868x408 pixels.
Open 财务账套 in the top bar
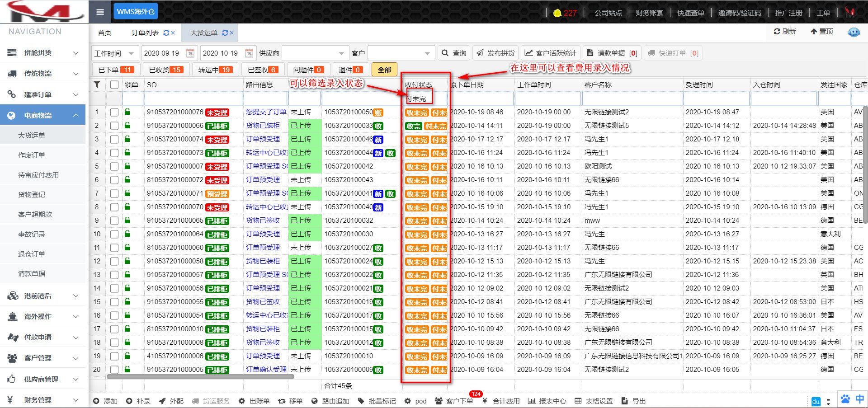[649, 13]
